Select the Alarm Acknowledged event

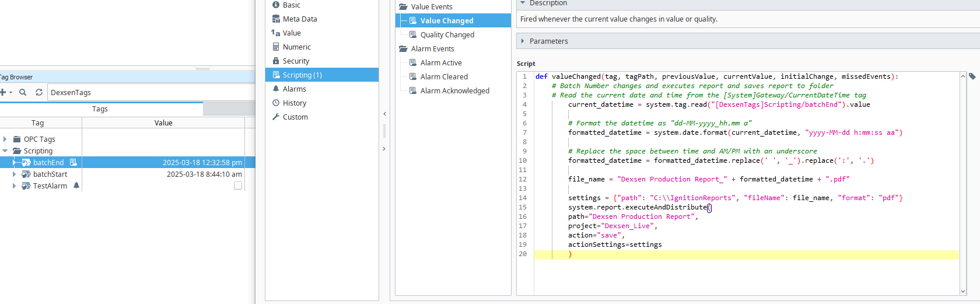pyautogui.click(x=454, y=91)
